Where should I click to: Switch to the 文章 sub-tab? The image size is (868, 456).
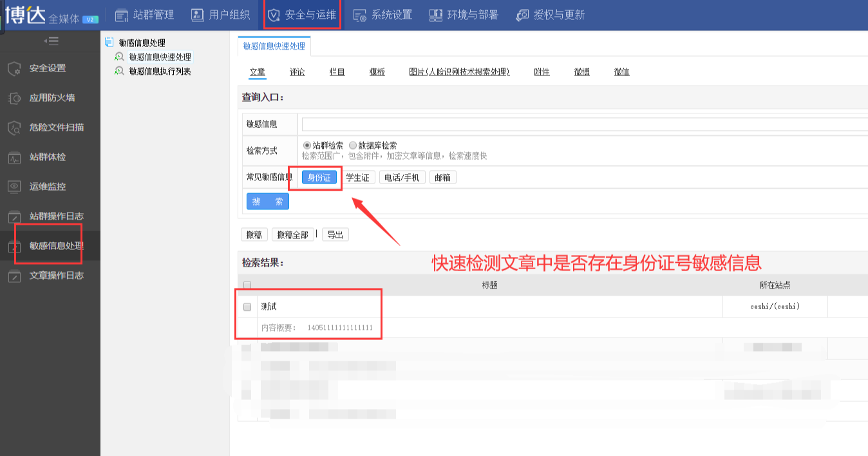click(x=258, y=72)
